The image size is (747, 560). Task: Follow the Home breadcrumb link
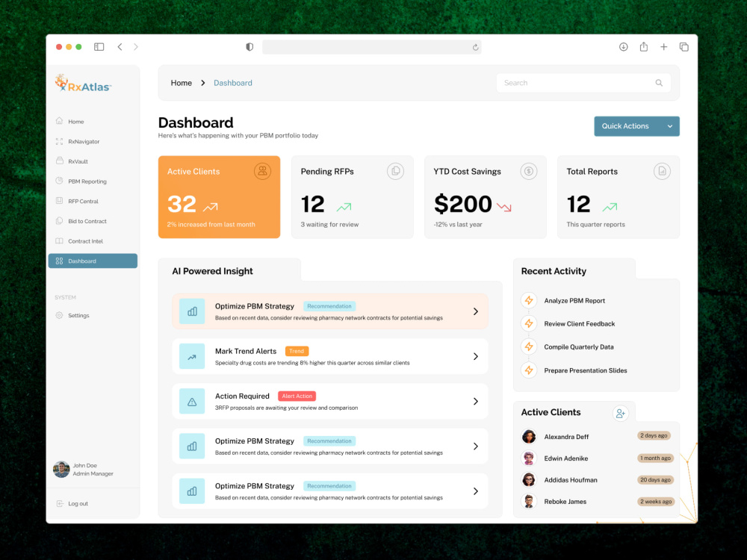[x=181, y=83]
